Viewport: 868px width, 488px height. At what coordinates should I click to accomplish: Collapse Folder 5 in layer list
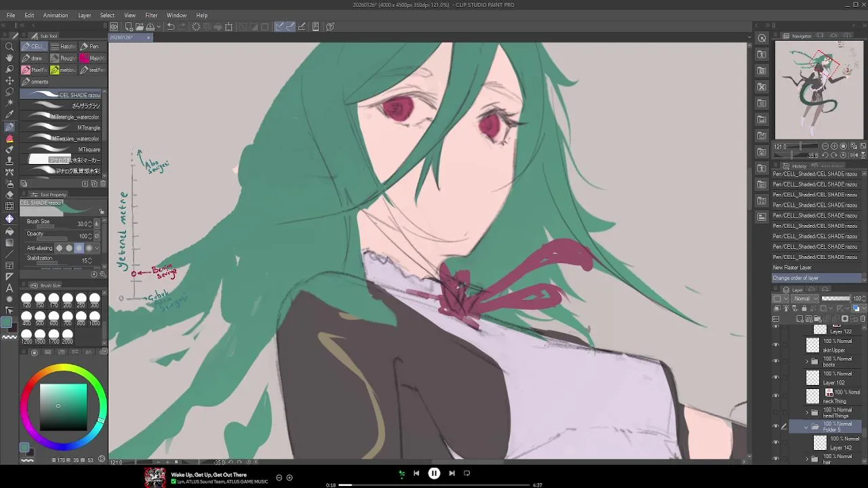806,427
